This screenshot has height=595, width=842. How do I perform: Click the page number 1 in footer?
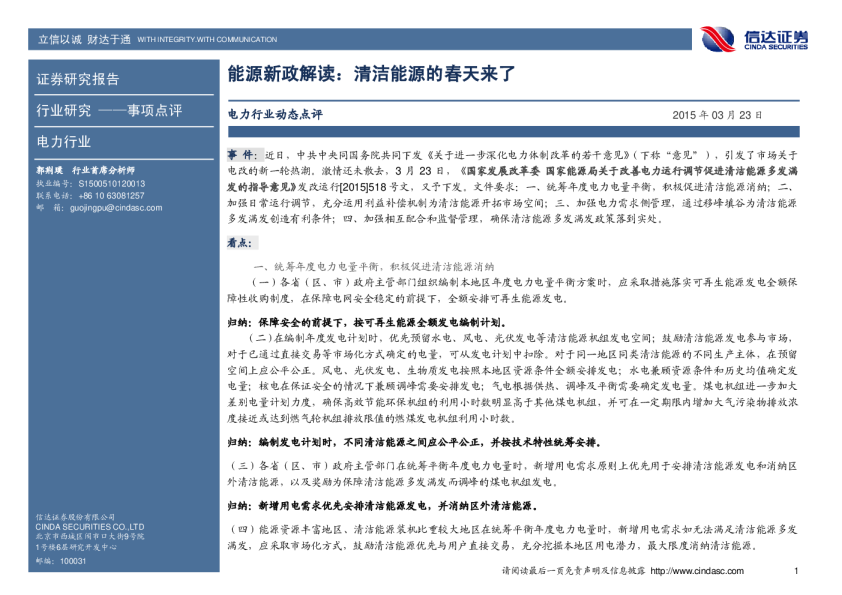click(796, 571)
